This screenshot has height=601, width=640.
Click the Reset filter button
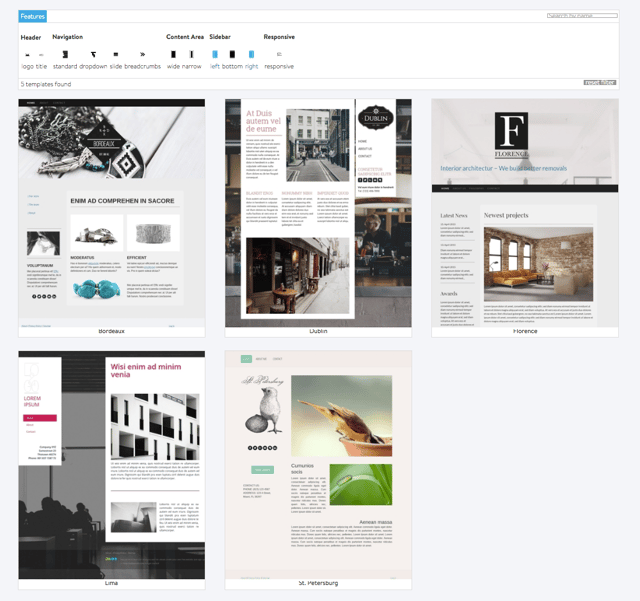pyautogui.click(x=599, y=83)
